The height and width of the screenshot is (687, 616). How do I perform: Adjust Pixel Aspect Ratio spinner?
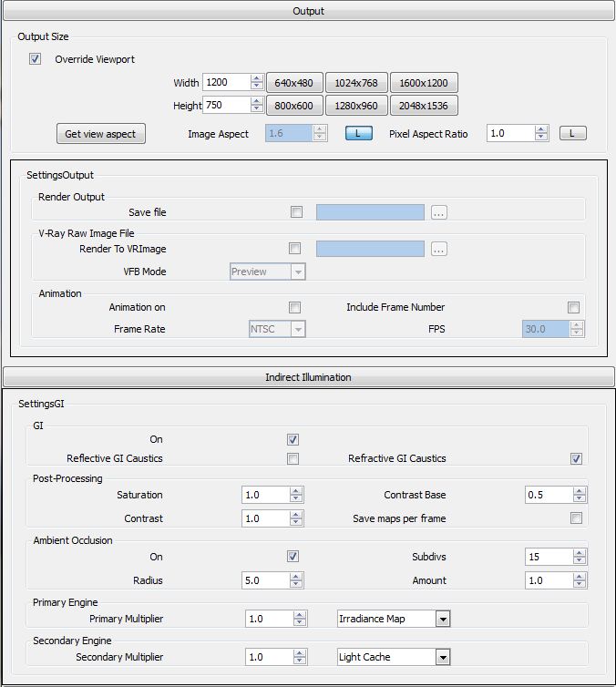pos(541,133)
